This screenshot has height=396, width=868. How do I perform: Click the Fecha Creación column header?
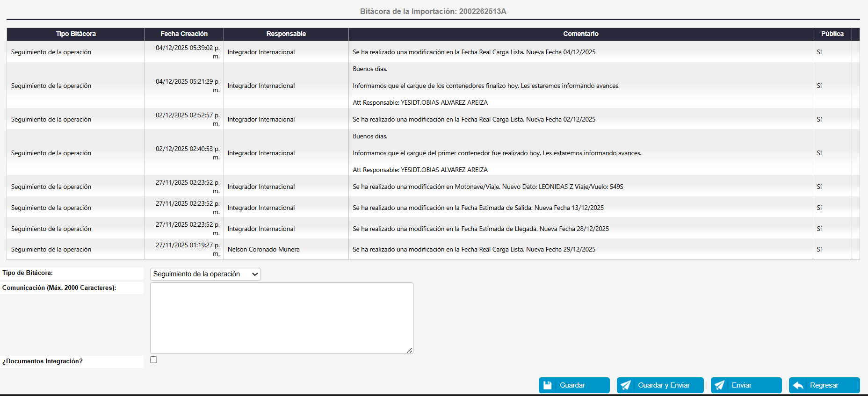[x=184, y=34]
